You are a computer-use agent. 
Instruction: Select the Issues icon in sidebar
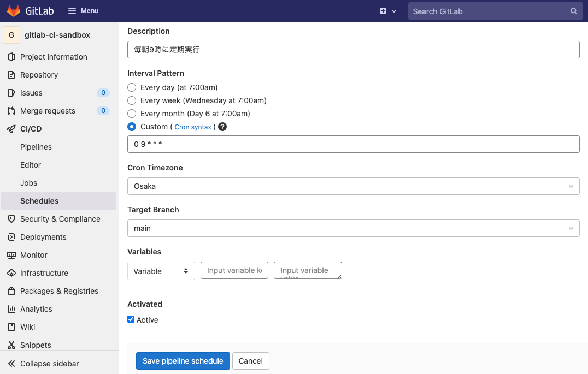coord(11,92)
